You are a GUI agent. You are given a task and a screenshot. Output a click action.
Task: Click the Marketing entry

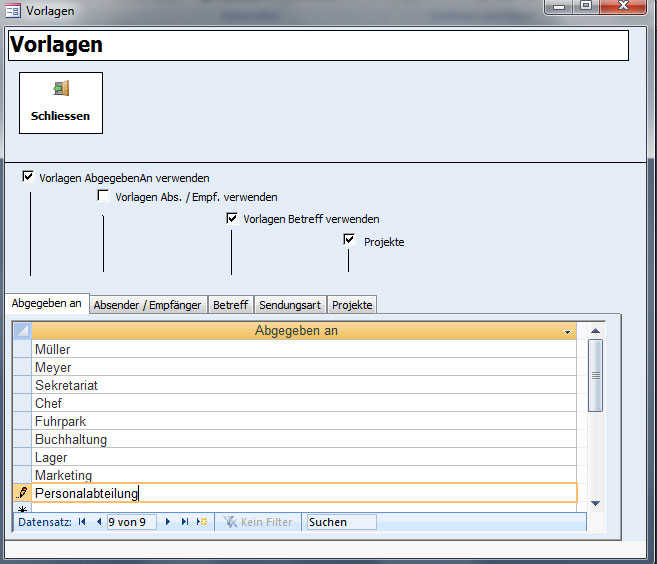pos(304,475)
